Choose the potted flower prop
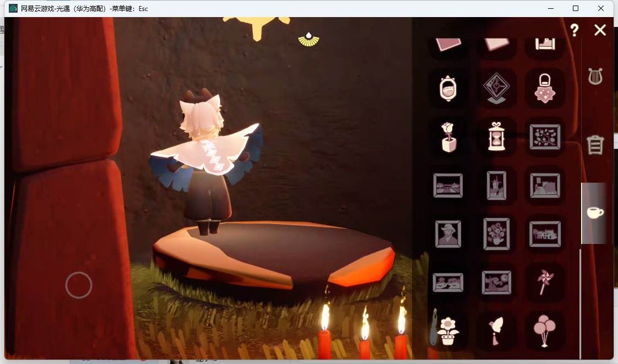The width and height of the screenshot is (618, 364). click(448, 331)
